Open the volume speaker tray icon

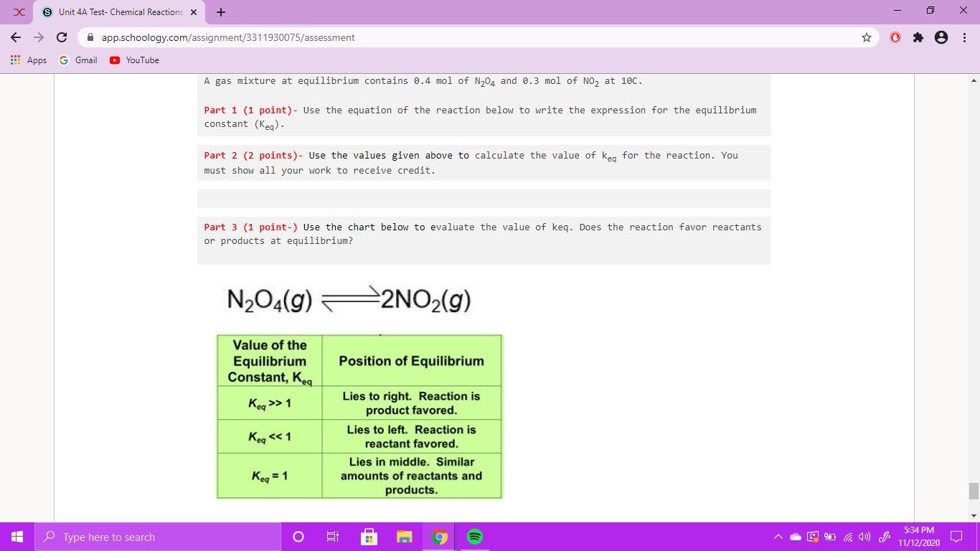pyautogui.click(x=864, y=537)
